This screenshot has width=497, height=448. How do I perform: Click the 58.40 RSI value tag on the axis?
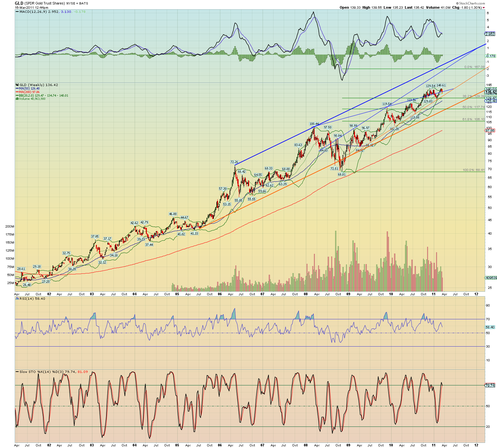point(490,327)
